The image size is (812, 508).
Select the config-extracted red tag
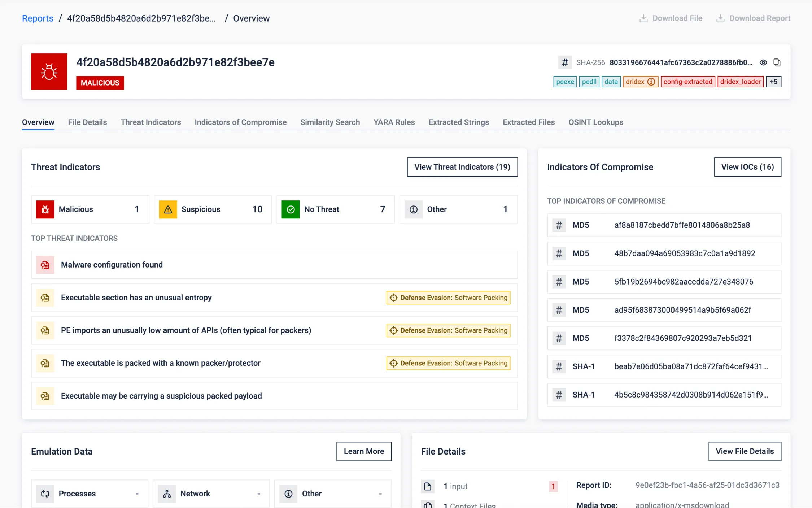pos(687,82)
